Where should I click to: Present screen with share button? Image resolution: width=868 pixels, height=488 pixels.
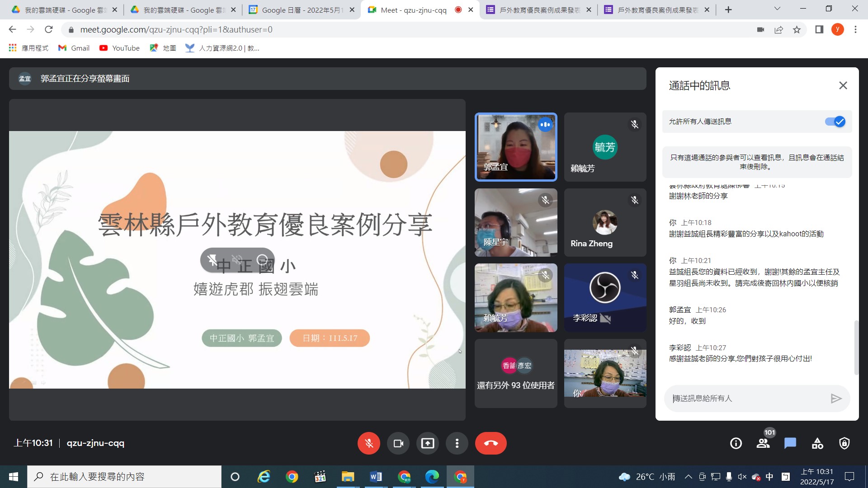[428, 443]
